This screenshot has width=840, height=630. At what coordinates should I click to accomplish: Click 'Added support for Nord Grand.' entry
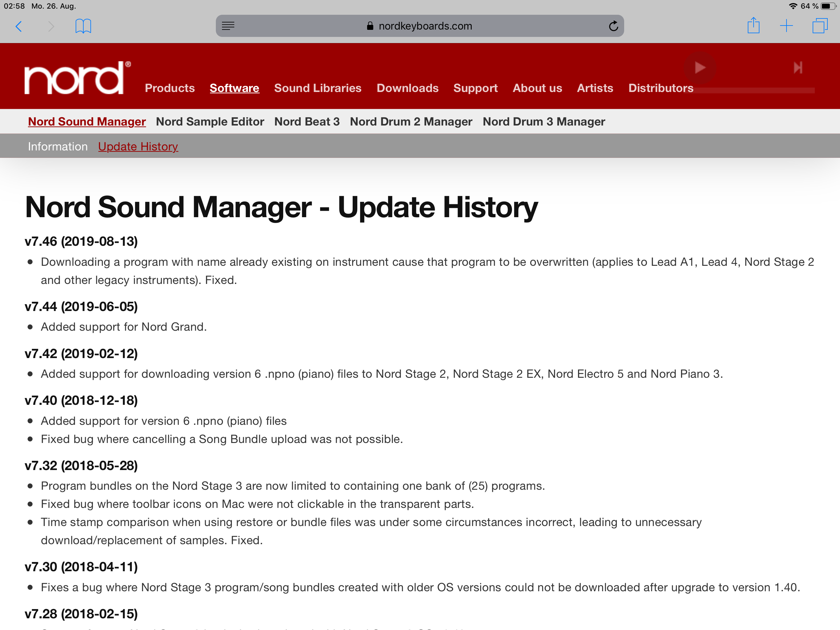124,327
